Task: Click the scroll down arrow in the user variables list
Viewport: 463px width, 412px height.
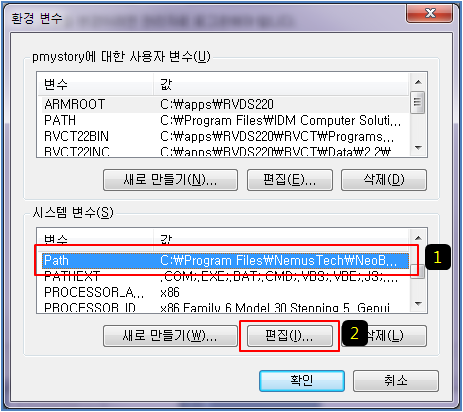Action: coord(418,148)
